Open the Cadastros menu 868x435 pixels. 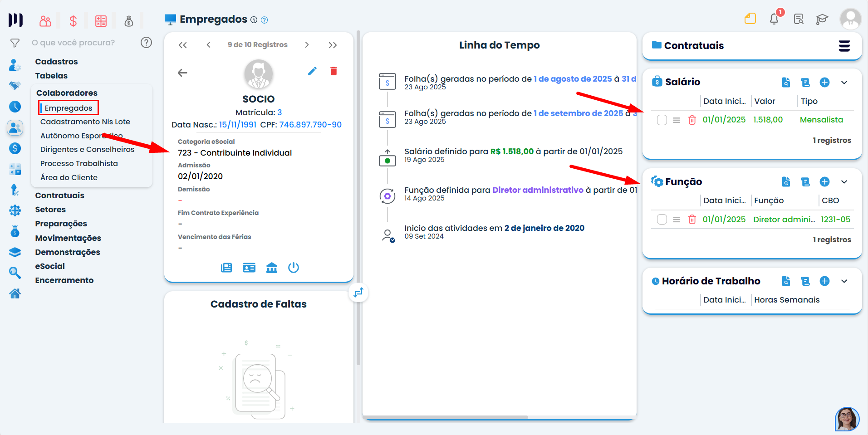point(56,62)
